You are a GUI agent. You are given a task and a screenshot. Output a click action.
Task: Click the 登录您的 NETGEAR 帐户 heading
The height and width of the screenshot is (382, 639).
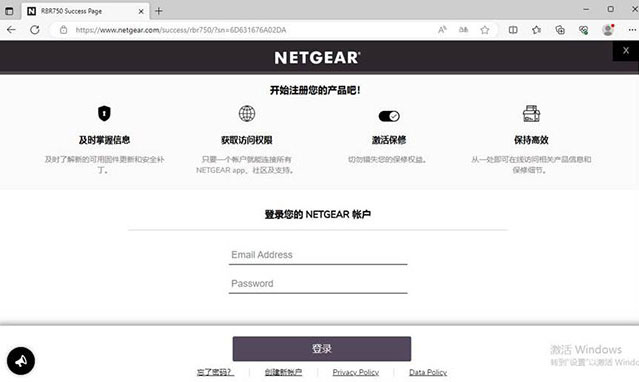pos(317,214)
